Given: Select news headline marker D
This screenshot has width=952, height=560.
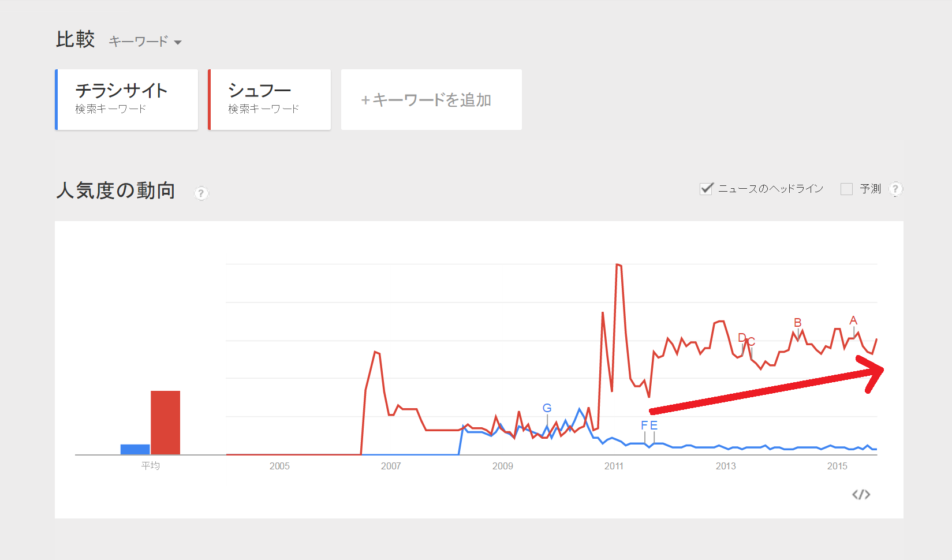Looking at the screenshot, I should pyautogui.click(x=742, y=338).
